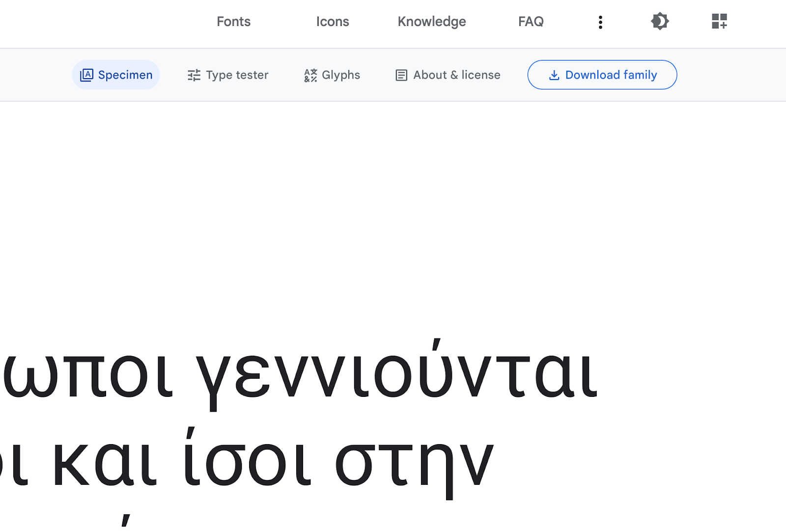
Task: Open the three-dot more options menu
Action: [600, 22]
